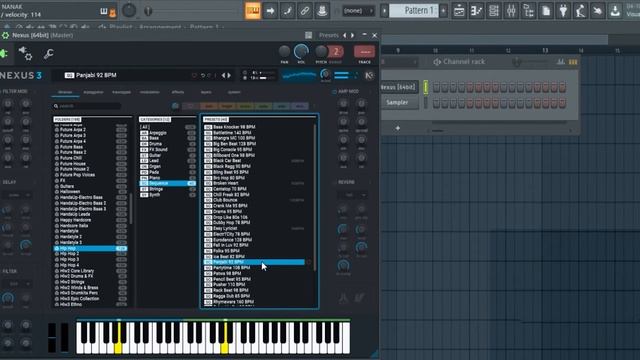
Task: Click the orange metronome icon
Action: pyautogui.click(x=112, y=13)
